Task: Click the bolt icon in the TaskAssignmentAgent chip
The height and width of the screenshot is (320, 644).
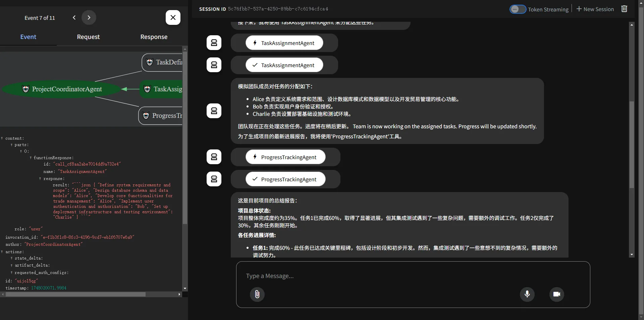Action: coord(255,43)
